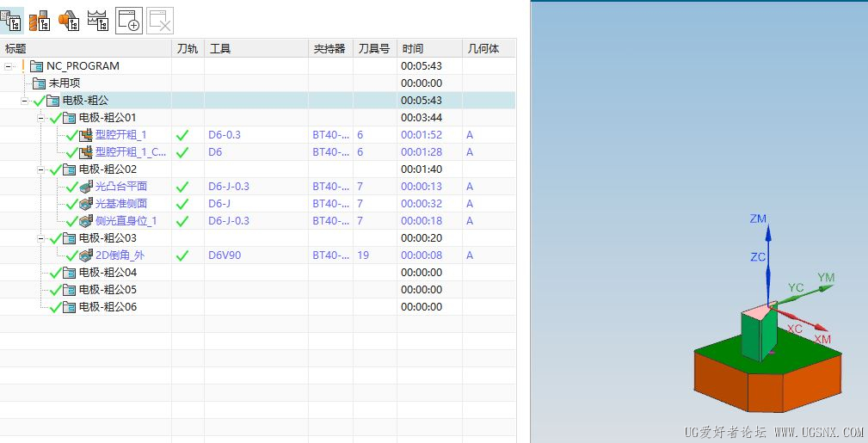Click cavity mill icon of 型腔开粗_1
This screenshot has height=443, width=868.
(x=86, y=135)
